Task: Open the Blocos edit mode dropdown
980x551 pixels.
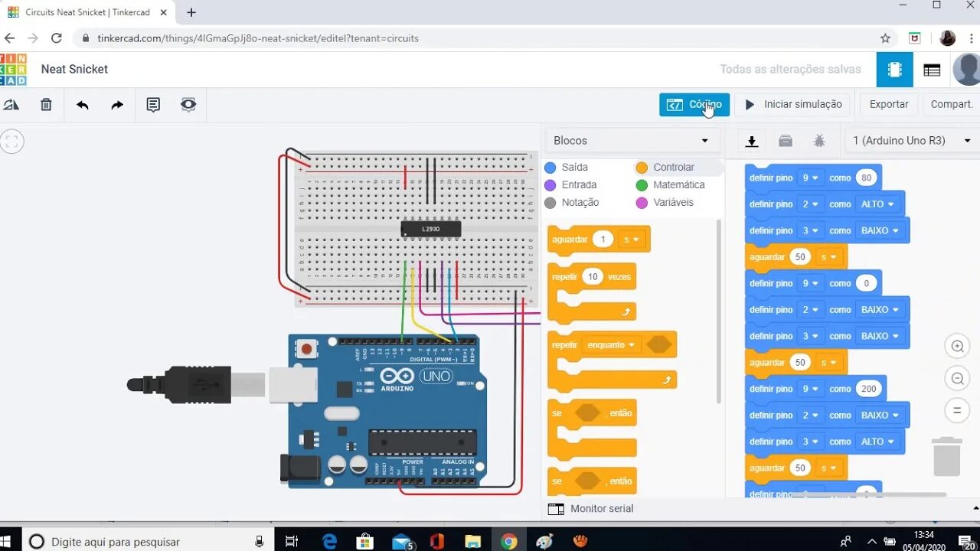Action: click(x=632, y=141)
